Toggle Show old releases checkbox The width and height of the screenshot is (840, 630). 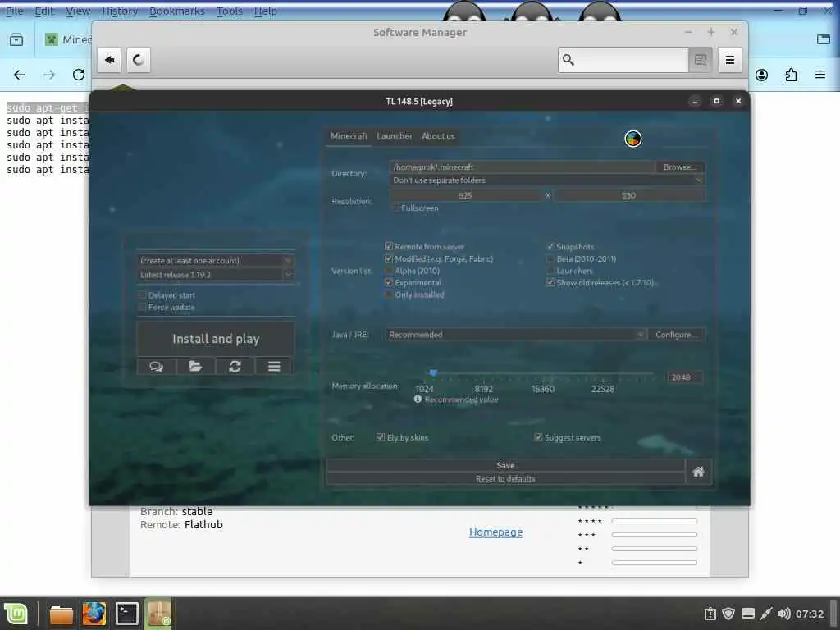pyautogui.click(x=550, y=282)
